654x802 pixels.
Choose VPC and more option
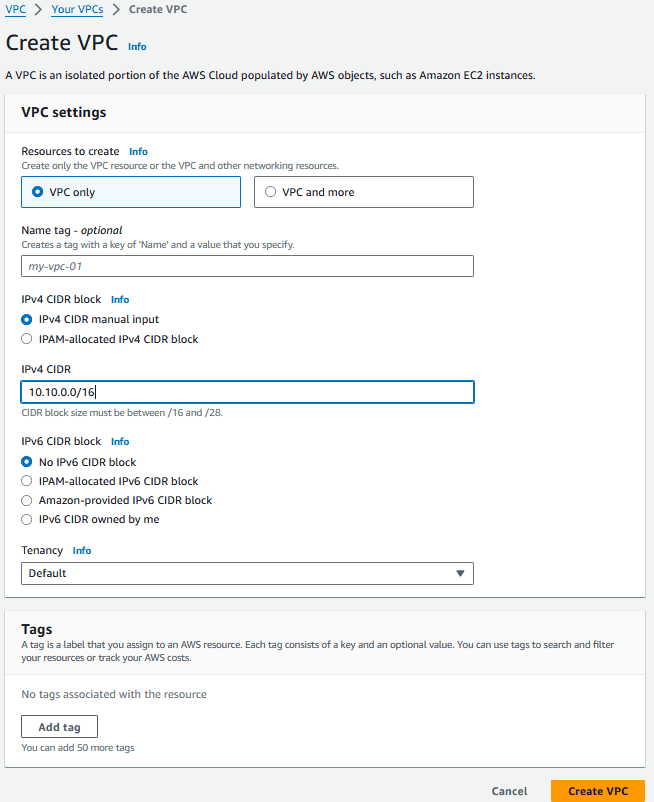coord(364,192)
